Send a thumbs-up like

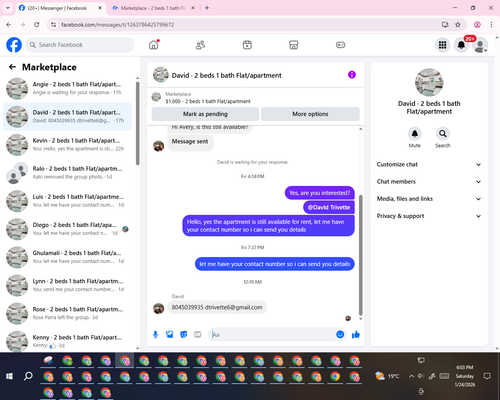click(356, 334)
